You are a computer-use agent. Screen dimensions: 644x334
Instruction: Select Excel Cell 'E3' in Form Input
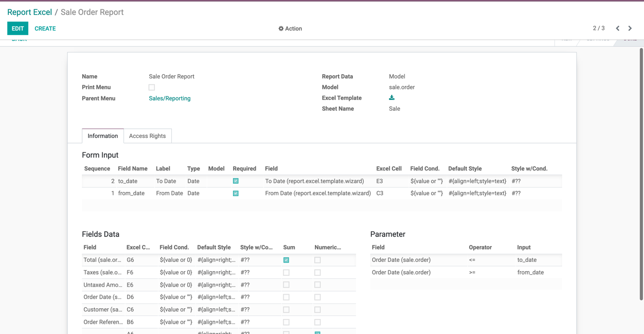pos(380,181)
